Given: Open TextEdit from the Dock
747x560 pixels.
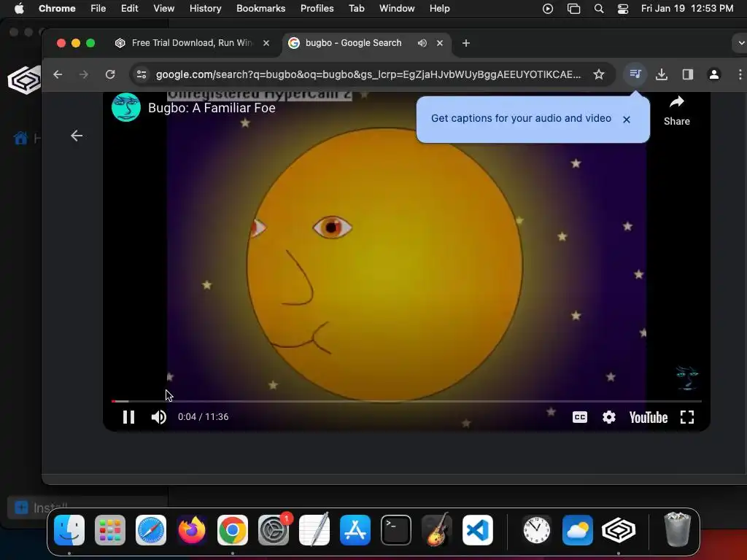Looking at the screenshot, I should point(314,530).
